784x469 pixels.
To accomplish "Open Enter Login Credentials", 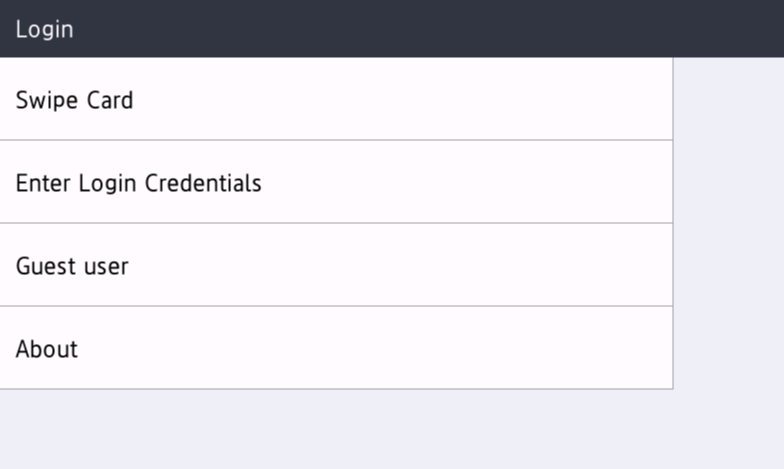I will point(336,182).
